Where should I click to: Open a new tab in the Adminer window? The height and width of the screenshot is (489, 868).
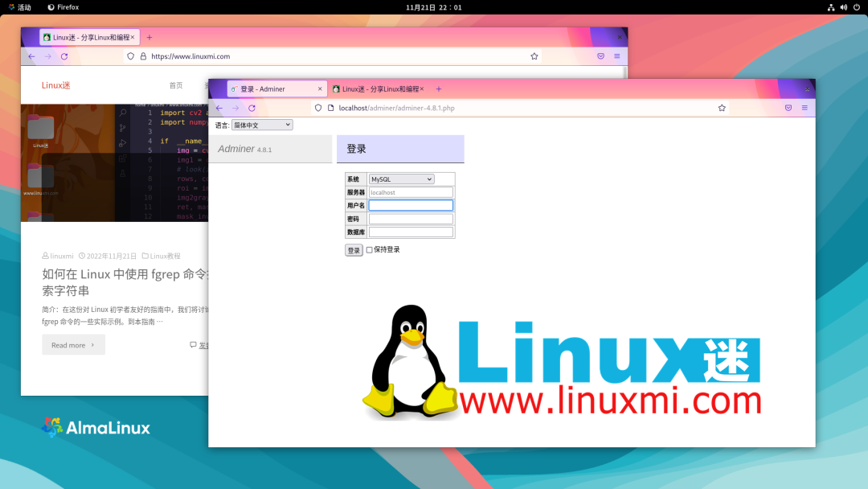tap(439, 89)
